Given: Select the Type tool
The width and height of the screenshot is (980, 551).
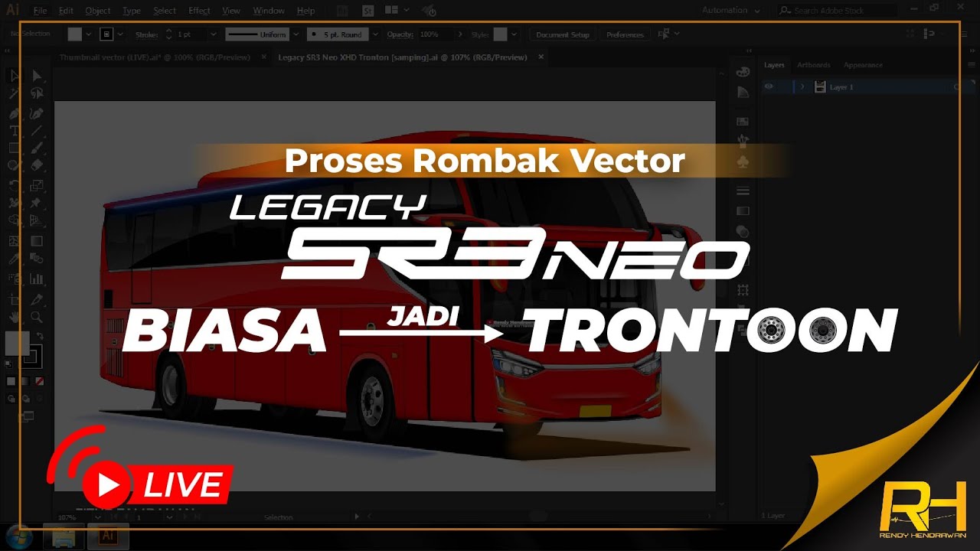Looking at the screenshot, I should pyautogui.click(x=15, y=131).
